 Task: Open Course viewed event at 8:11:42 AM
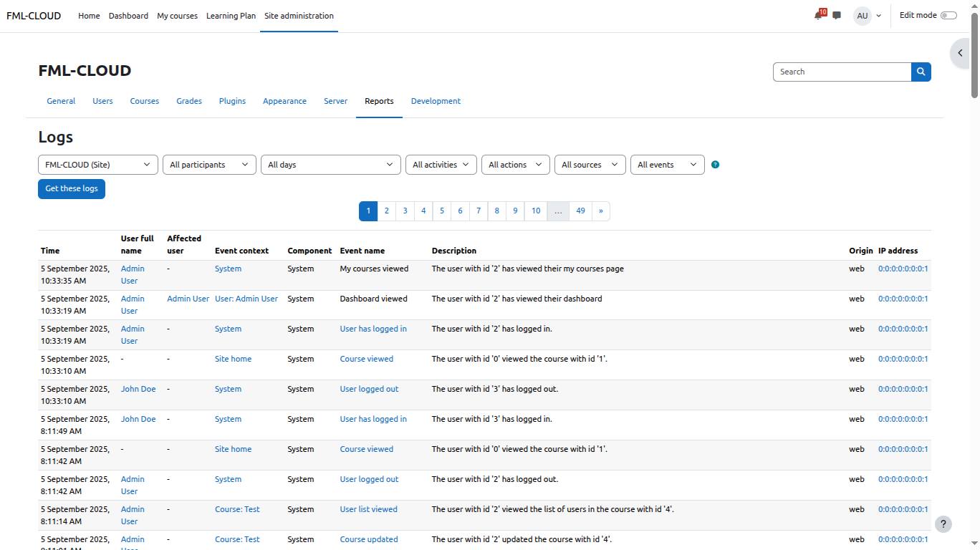click(366, 450)
